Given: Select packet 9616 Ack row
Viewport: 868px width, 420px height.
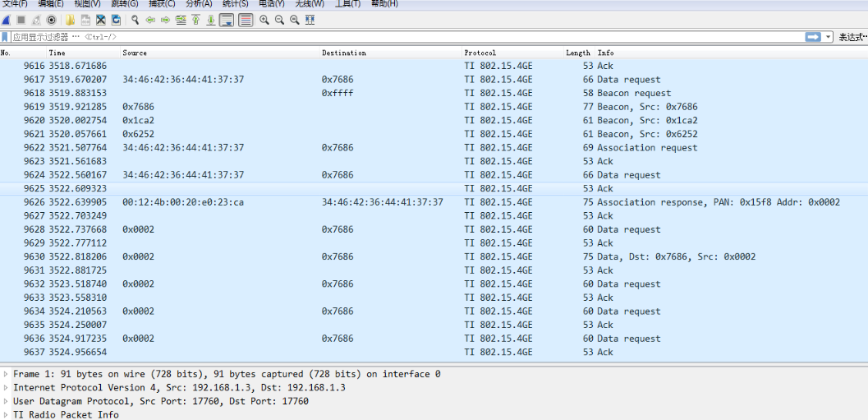Looking at the screenshot, I should (434, 66).
